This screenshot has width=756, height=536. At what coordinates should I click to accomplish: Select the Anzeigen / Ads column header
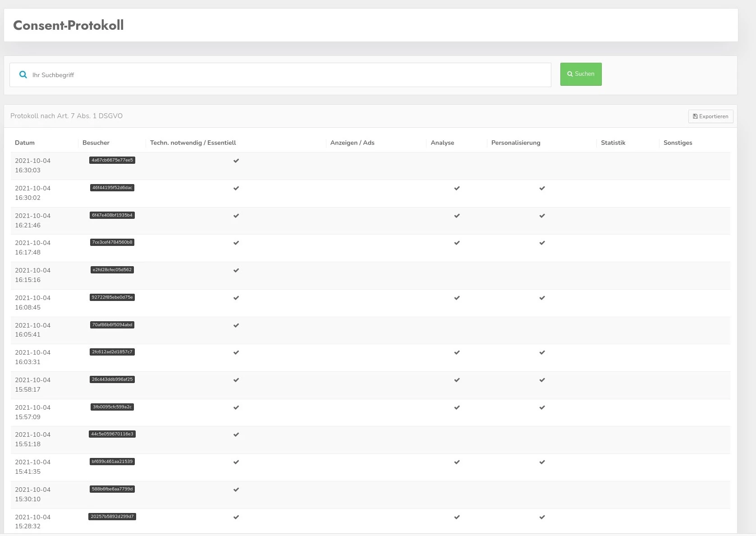pyautogui.click(x=352, y=143)
